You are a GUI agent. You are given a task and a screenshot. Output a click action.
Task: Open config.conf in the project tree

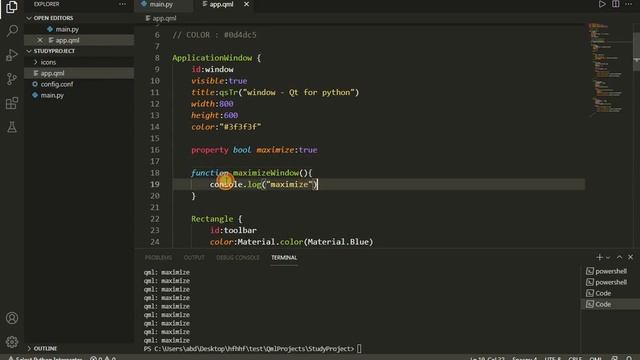[57, 84]
